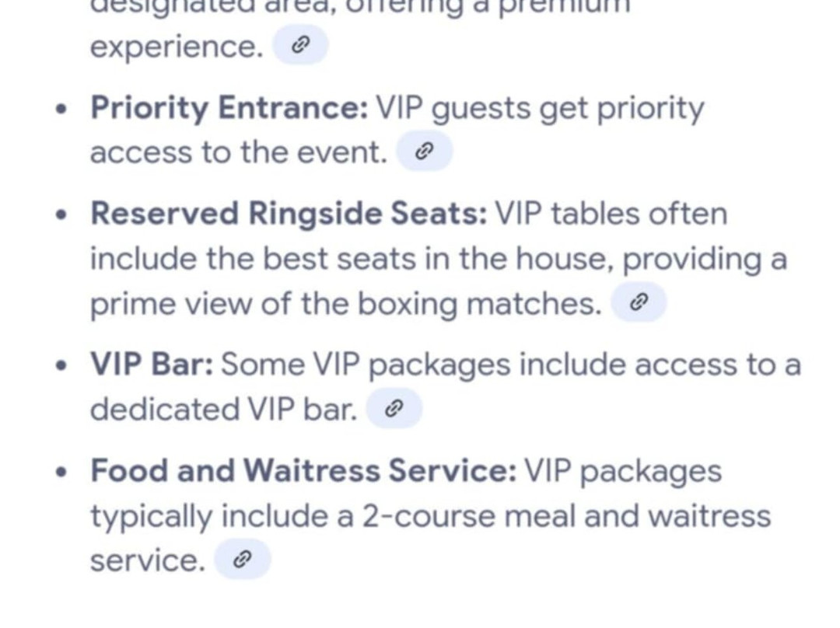Screen dimensions: 840x628
Task: Click the bullet point beside VIP Bar
Action: click(62, 365)
